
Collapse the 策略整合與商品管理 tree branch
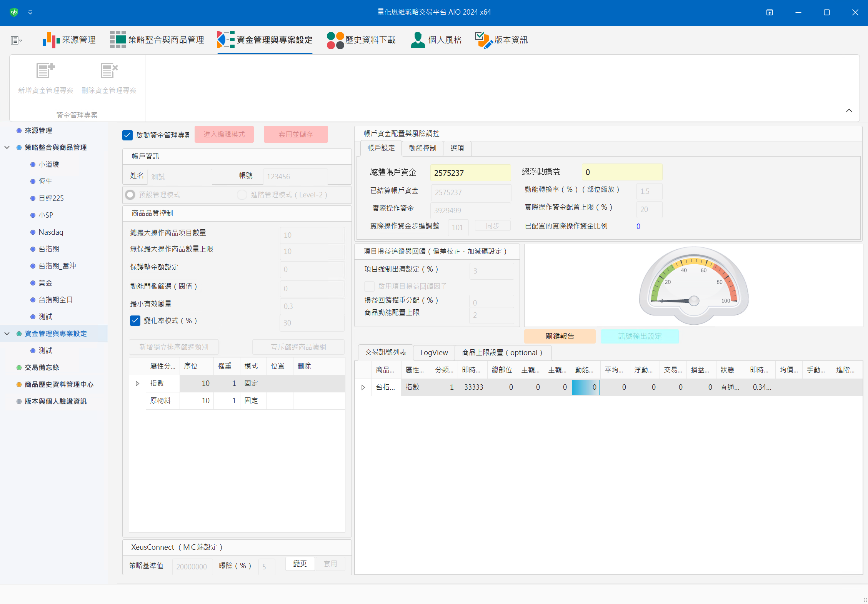(x=7, y=147)
